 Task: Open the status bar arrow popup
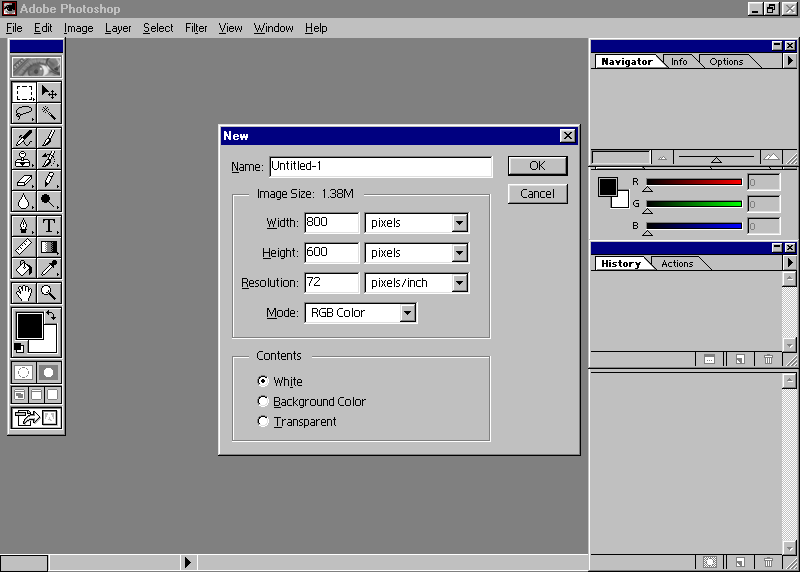[188, 562]
